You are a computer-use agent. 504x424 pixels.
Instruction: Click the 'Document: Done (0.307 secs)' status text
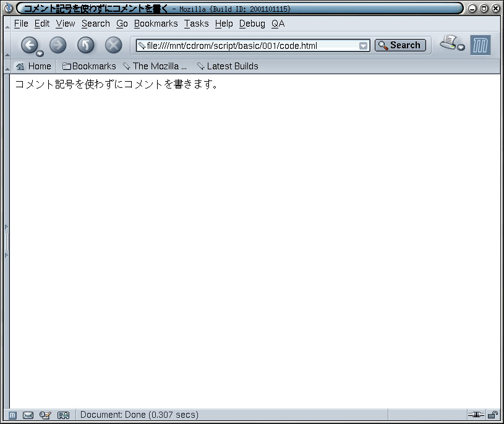tap(139, 415)
